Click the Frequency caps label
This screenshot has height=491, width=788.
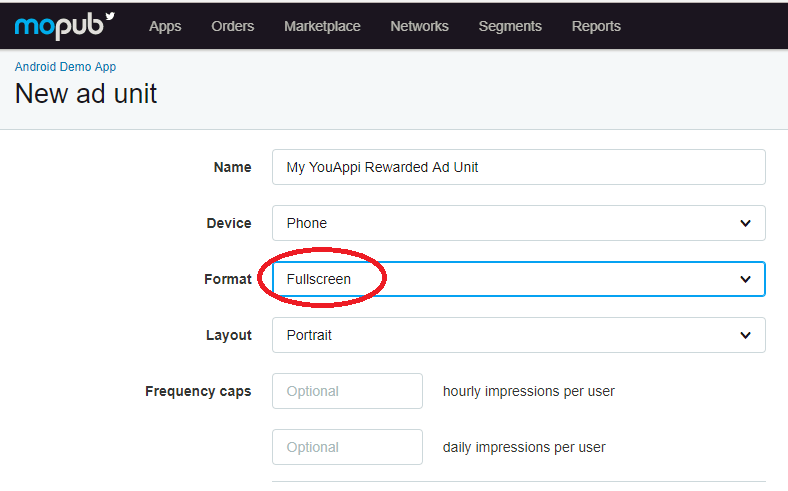198,391
